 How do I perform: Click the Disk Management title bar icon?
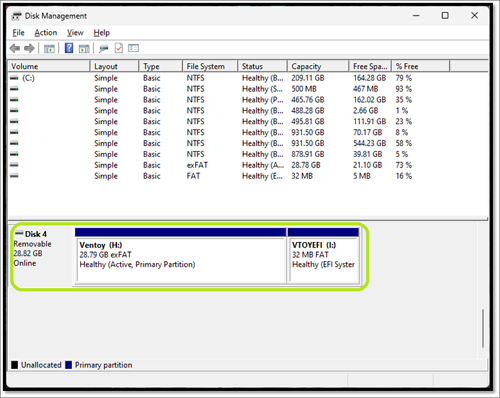click(x=16, y=16)
